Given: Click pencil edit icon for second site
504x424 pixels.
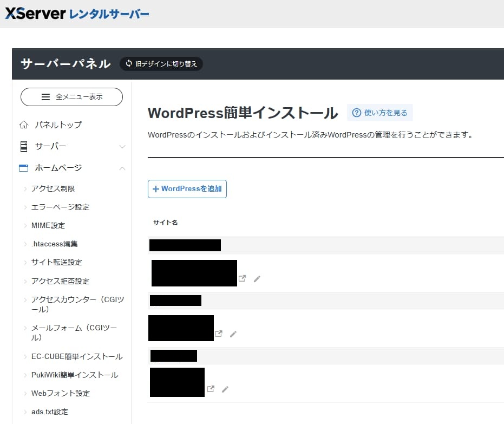Looking at the screenshot, I should pos(233,334).
